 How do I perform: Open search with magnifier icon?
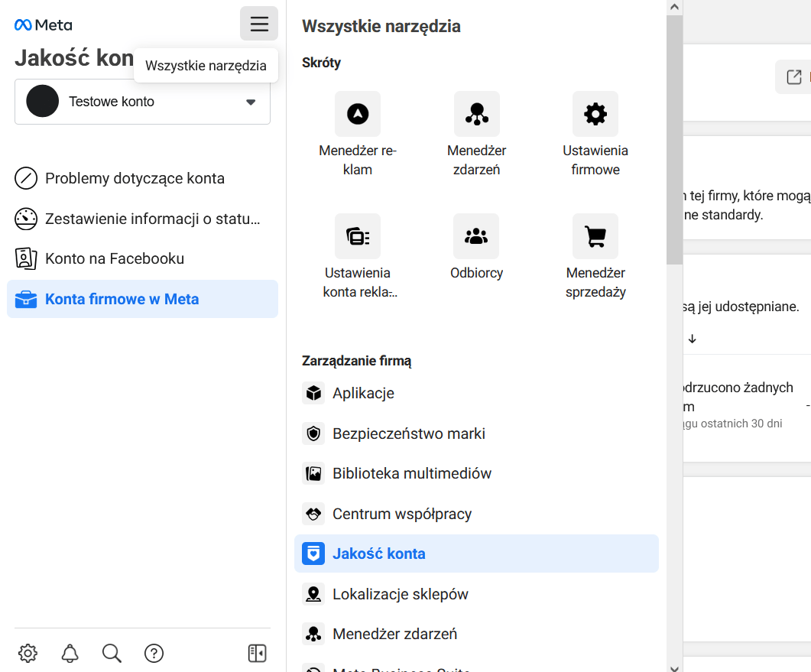112,653
